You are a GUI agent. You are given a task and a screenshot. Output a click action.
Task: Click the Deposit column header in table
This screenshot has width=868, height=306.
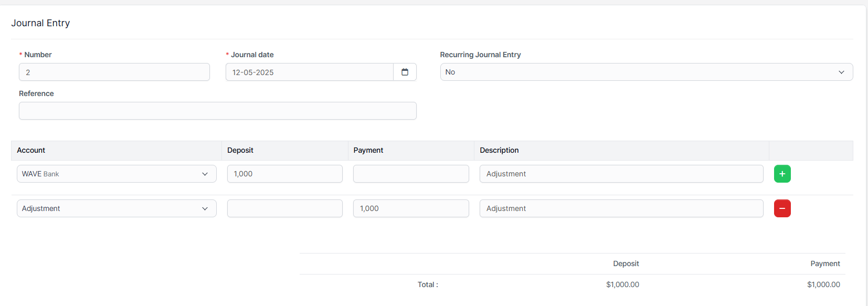click(240, 150)
